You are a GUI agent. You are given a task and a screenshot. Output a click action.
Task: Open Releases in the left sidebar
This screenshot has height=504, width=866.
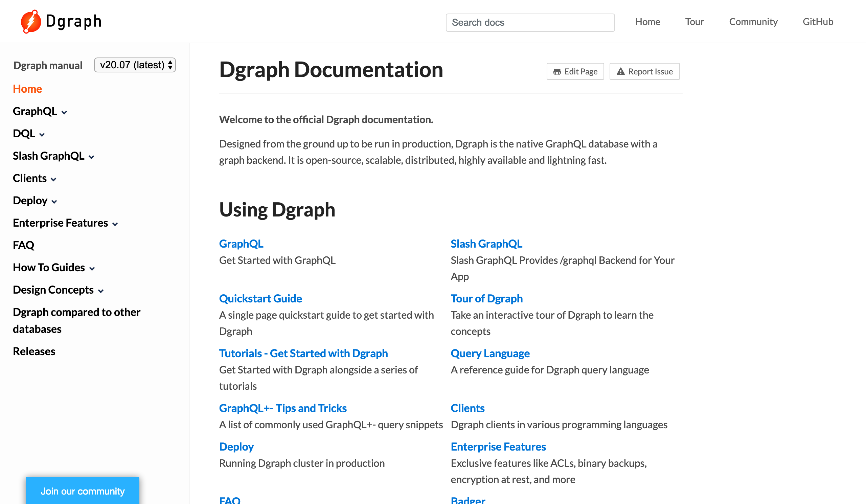34,351
